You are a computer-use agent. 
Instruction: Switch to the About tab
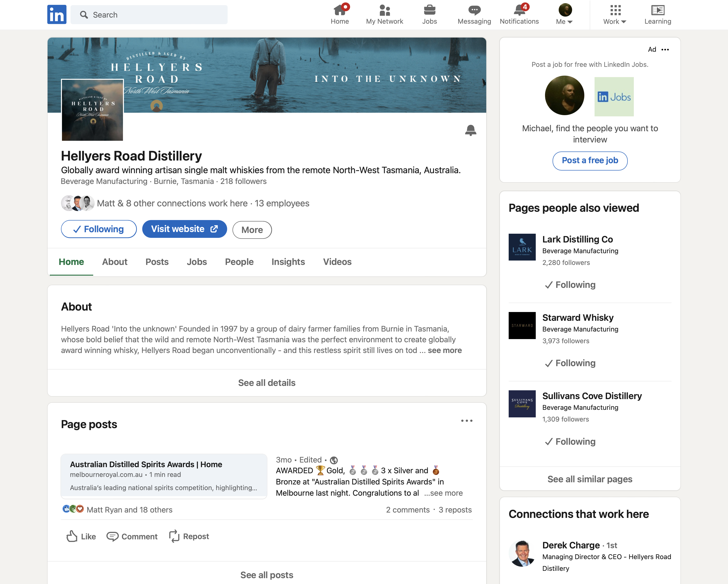[114, 262]
